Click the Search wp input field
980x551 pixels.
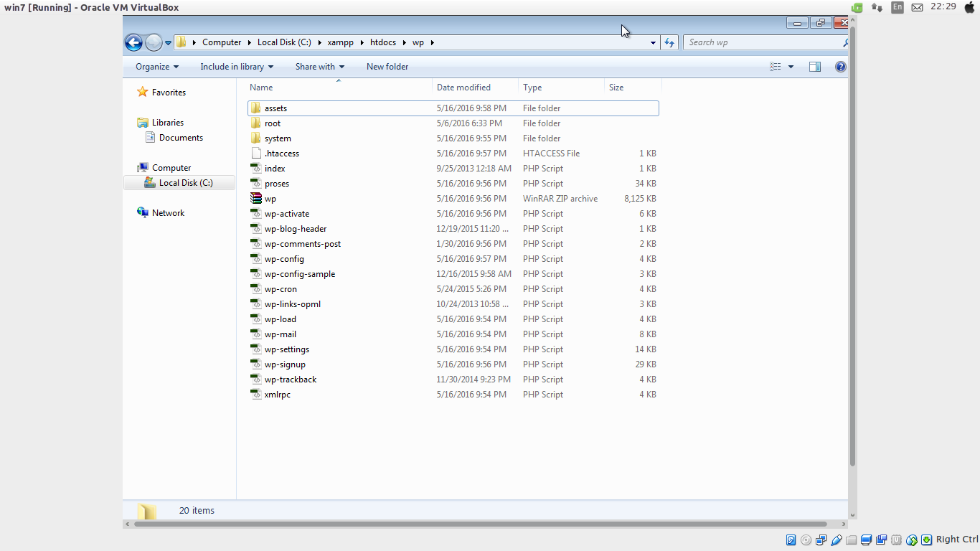[765, 42]
